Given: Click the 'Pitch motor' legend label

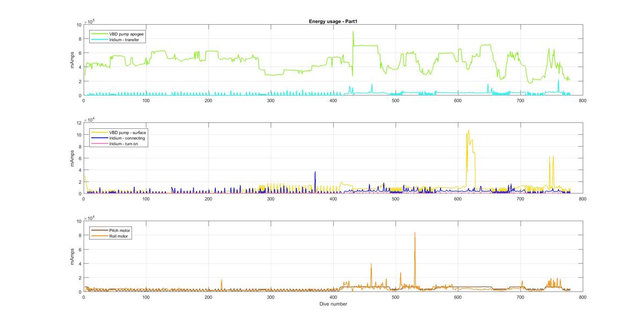Looking at the screenshot, I should pos(120,230).
